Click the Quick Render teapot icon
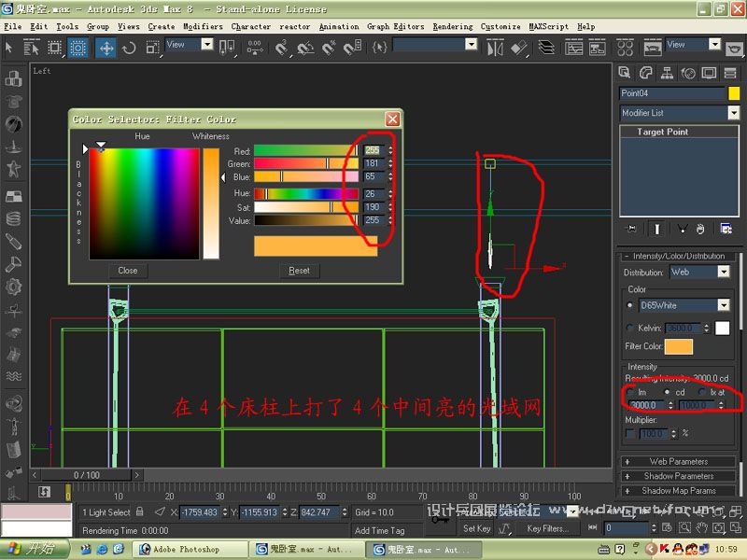 (734, 49)
